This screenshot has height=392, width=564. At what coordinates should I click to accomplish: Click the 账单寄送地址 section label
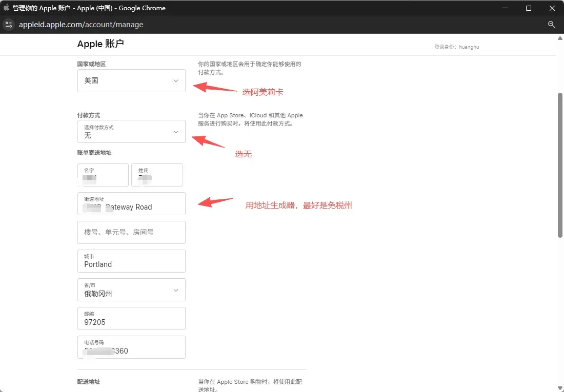[94, 153]
